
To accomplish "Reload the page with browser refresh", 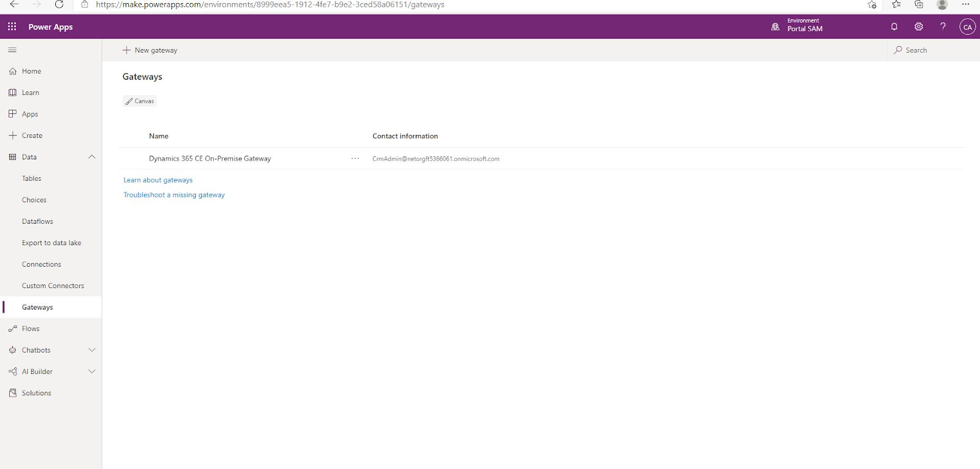I will 59,5.
